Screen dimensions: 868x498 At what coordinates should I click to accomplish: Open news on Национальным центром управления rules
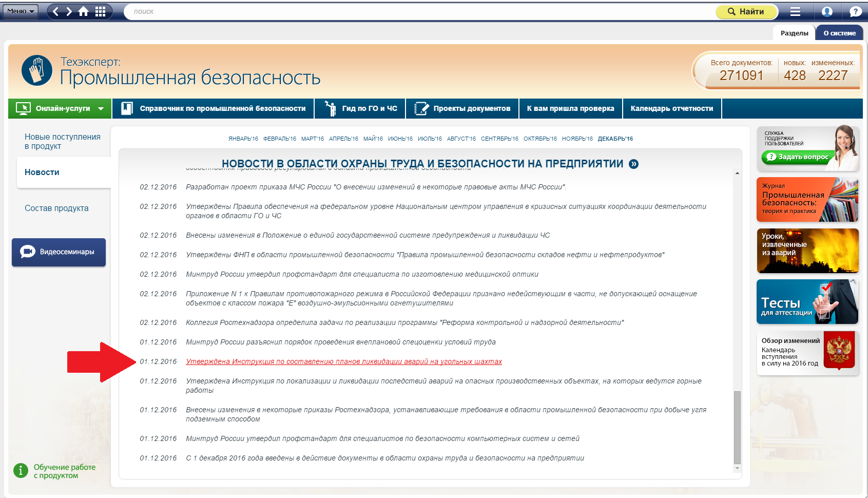click(x=446, y=211)
